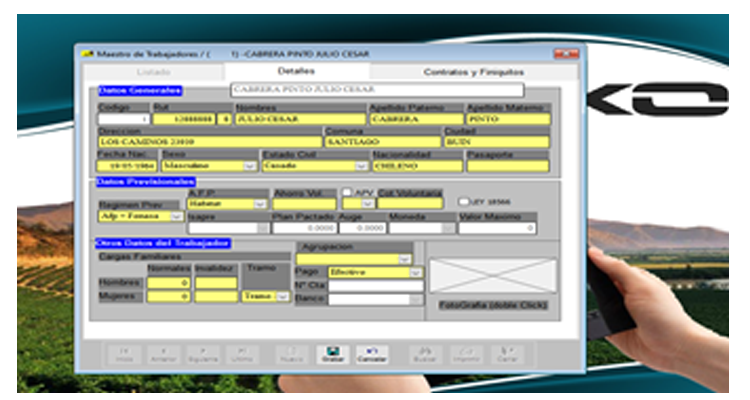
Task: Expand the Pago dropdown
Action: click(416, 273)
